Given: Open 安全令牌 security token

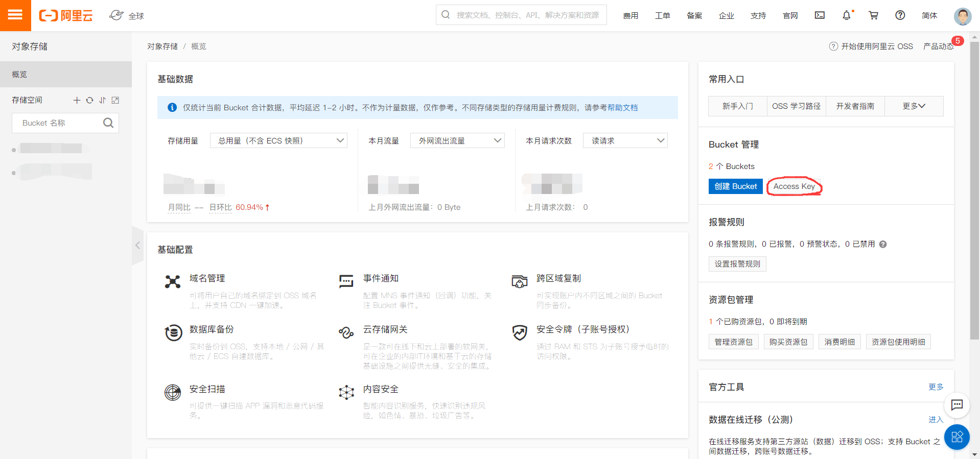Looking at the screenshot, I should pyautogui.click(x=583, y=329).
